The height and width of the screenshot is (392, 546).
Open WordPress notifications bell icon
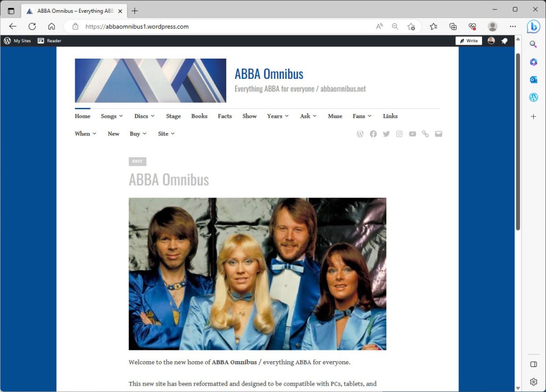pyautogui.click(x=504, y=41)
